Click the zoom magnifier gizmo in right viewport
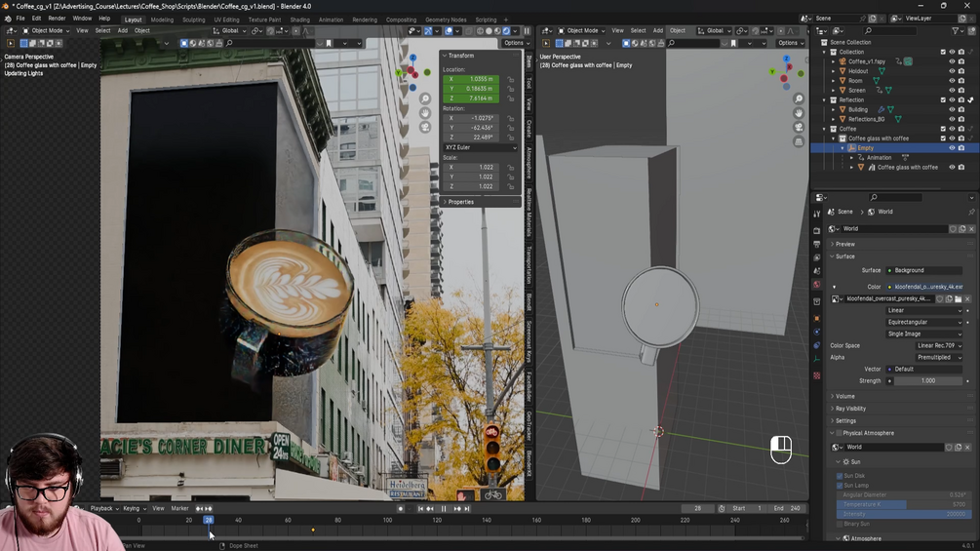 tap(799, 98)
